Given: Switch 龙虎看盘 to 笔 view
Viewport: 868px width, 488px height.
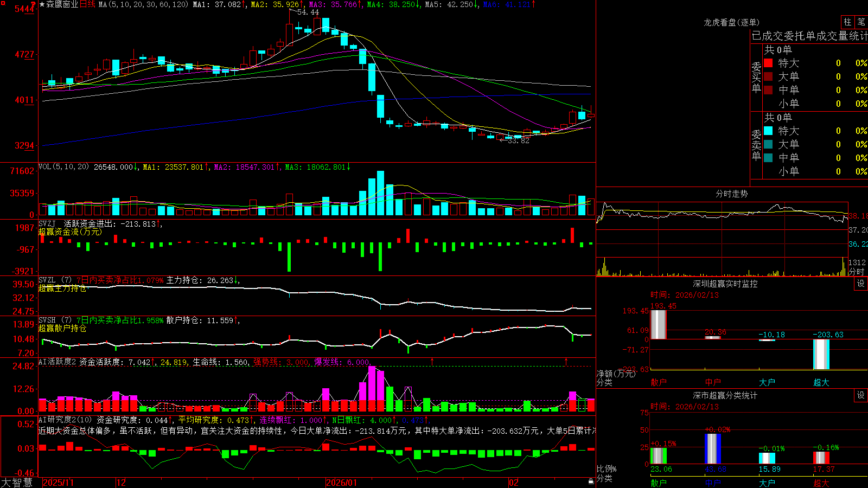Looking at the screenshot, I should [861, 22].
